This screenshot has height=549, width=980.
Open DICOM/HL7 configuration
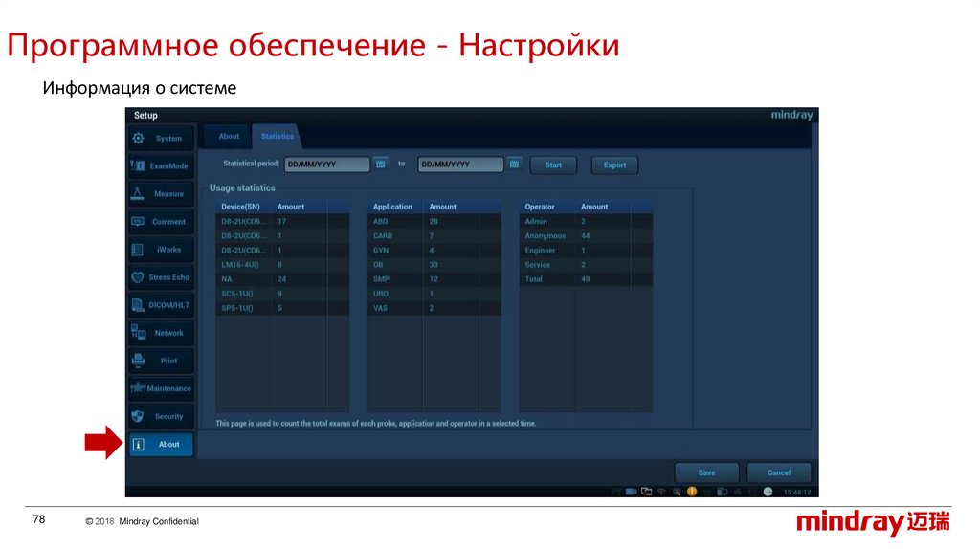tap(161, 305)
